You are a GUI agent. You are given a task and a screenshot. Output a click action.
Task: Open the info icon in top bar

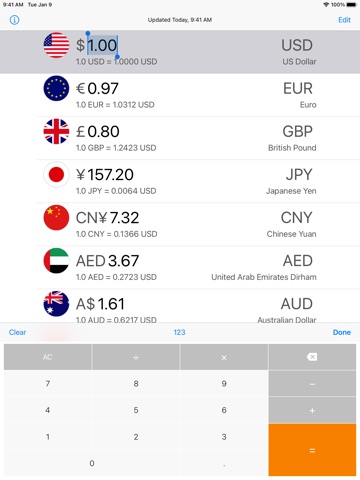pyautogui.click(x=14, y=20)
